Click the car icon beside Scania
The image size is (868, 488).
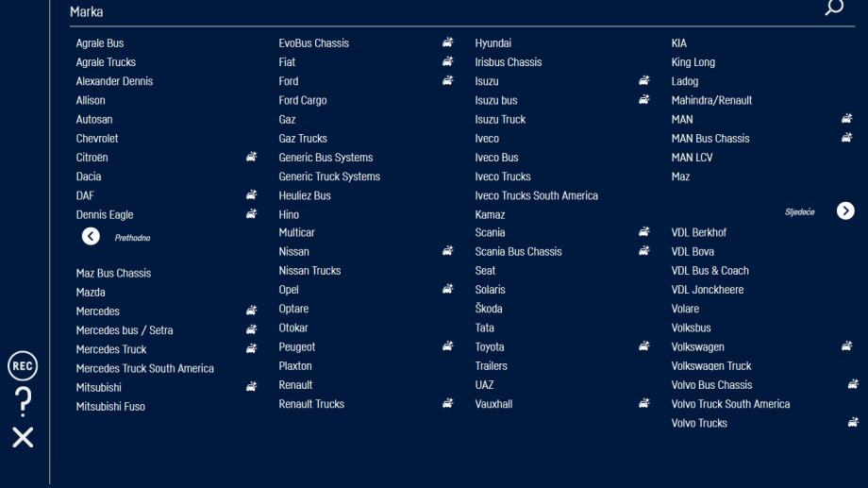[644, 232]
